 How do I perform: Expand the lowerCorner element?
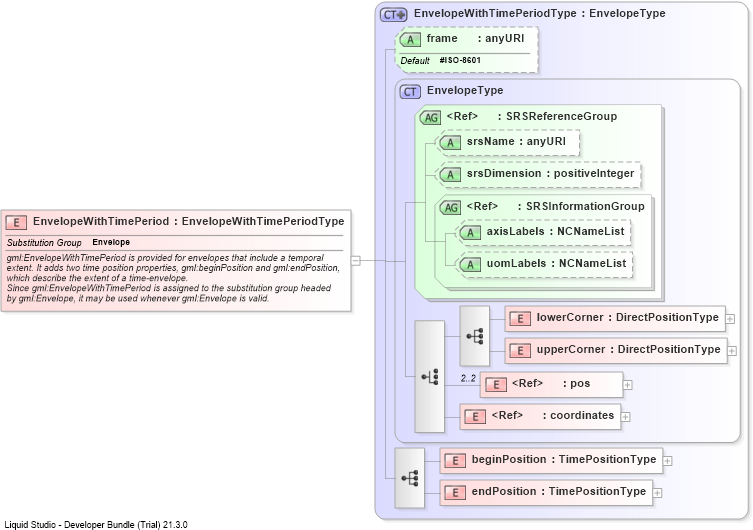[730, 319]
